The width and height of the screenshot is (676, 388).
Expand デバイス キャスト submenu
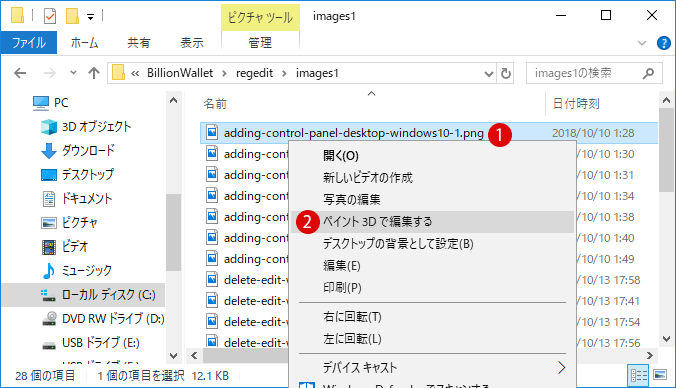point(432,368)
